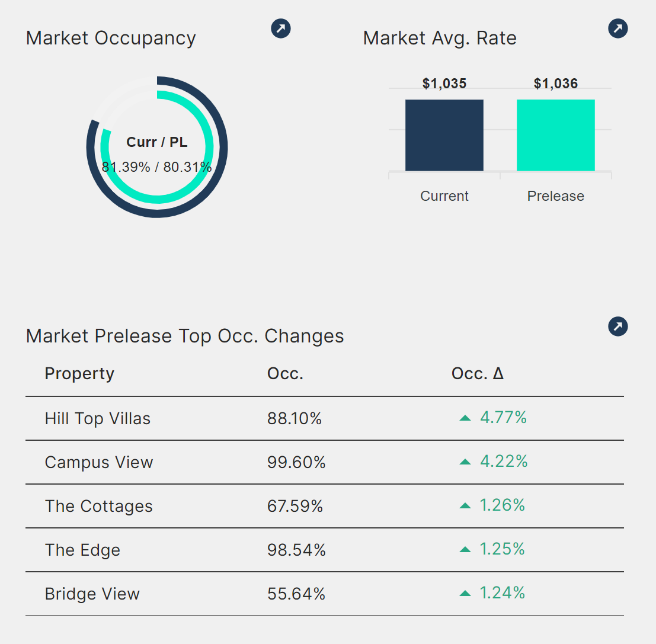656x644 pixels.
Task: Sort by Occ. column header
Action: [x=285, y=374]
